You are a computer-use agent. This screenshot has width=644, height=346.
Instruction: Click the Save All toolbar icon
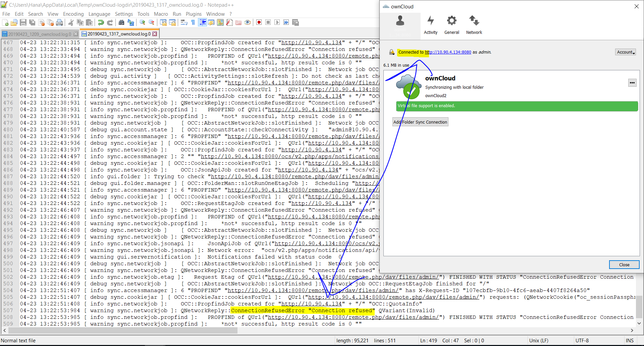click(32, 22)
